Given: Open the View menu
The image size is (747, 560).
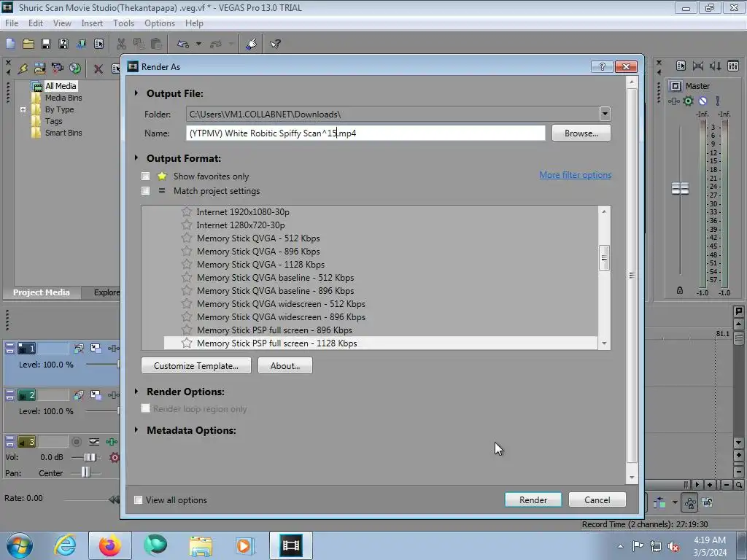Looking at the screenshot, I should pyautogui.click(x=62, y=23).
